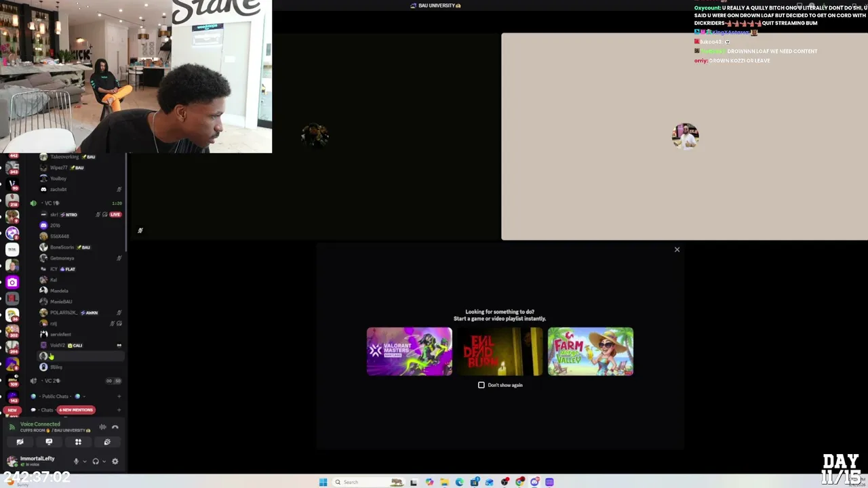The width and height of the screenshot is (868, 488).
Task: Select user ICY with FLAT tag
Action: click(80, 269)
